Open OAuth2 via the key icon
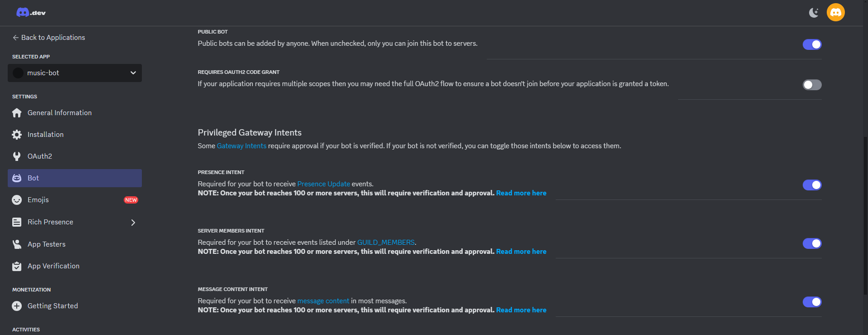 click(17, 156)
